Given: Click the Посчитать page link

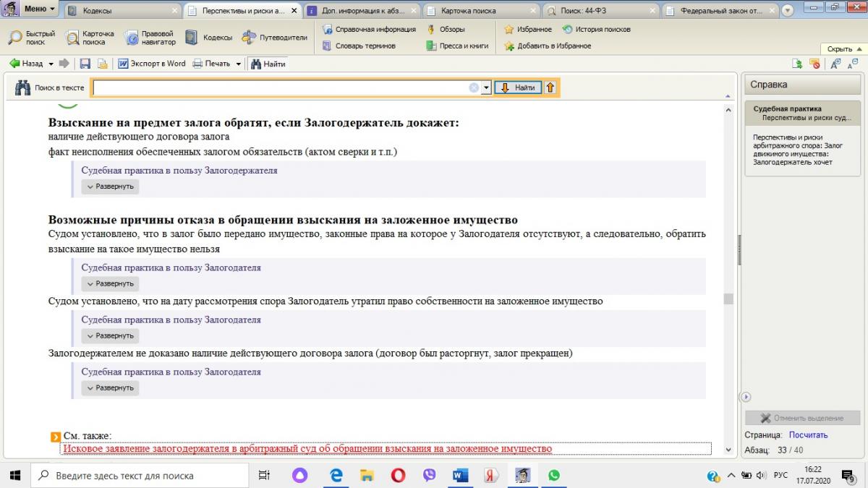Looking at the screenshot, I should point(808,435).
